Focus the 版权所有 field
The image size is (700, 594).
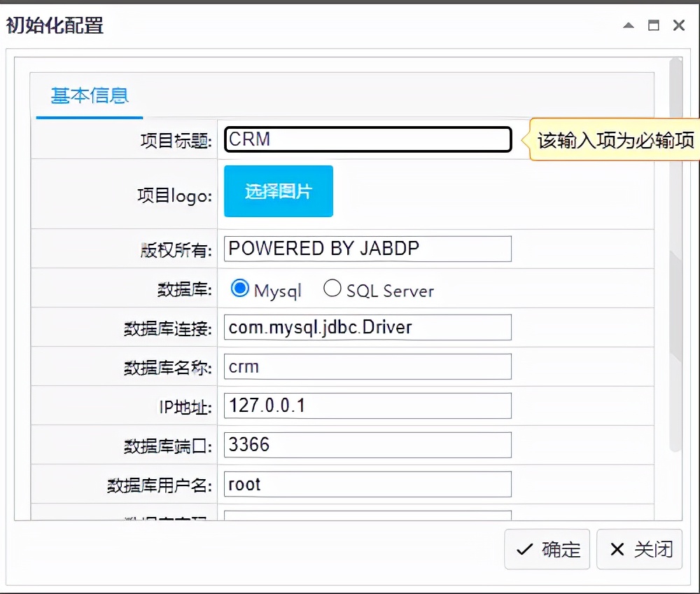tap(368, 249)
